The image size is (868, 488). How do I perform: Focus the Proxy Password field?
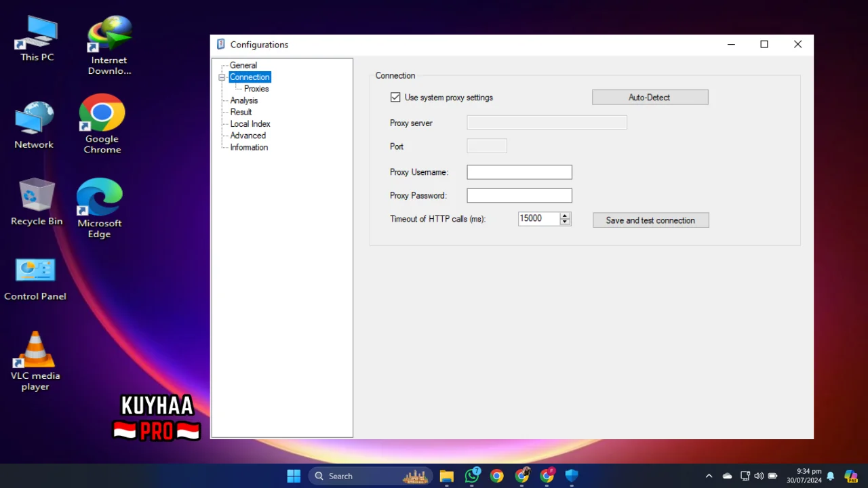pyautogui.click(x=519, y=195)
